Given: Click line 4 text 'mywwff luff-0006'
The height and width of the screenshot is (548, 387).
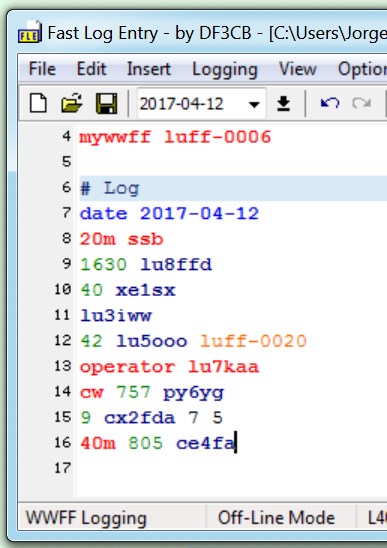Looking at the screenshot, I should click(175, 137).
